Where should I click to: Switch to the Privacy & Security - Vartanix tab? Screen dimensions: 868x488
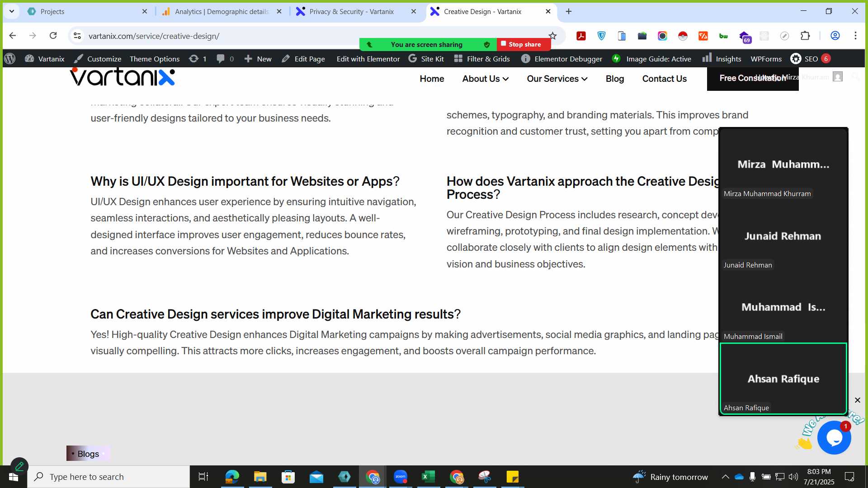coord(356,11)
